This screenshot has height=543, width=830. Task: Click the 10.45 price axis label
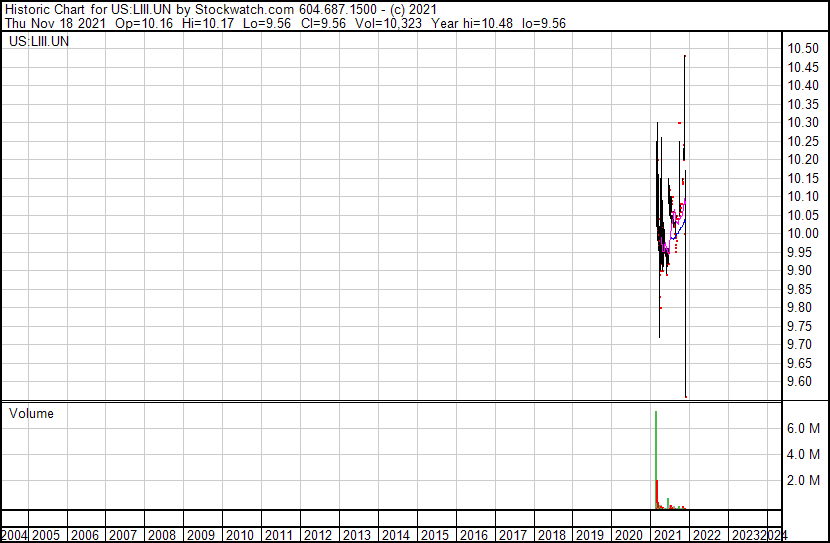click(x=803, y=67)
